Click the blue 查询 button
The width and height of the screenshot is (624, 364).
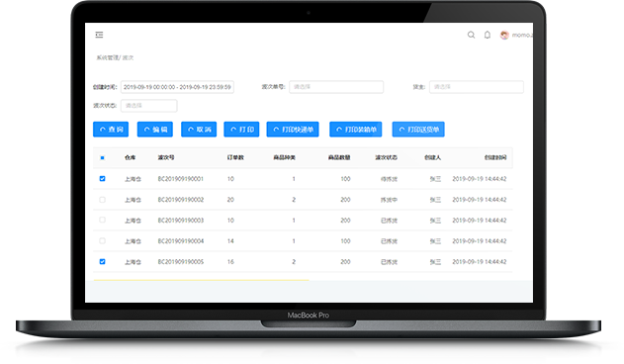[x=111, y=130]
